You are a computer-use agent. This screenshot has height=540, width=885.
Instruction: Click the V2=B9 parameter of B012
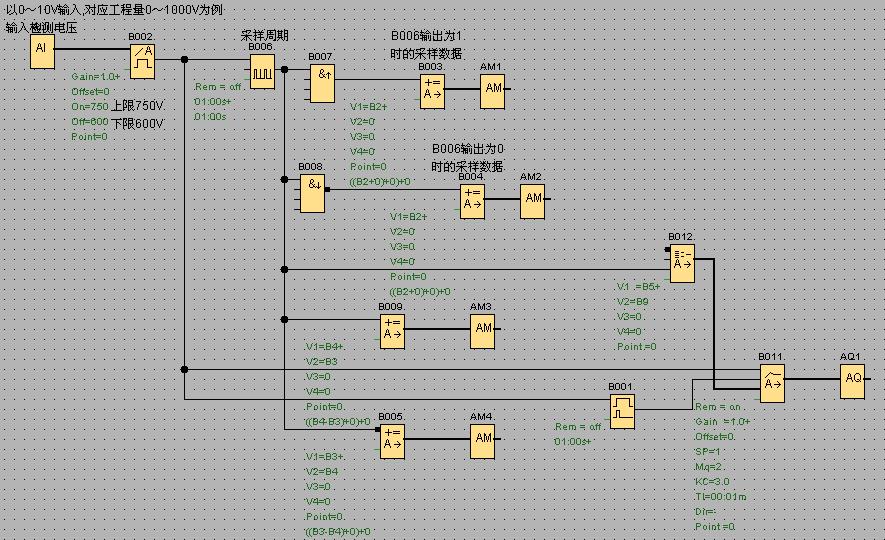[633, 301]
